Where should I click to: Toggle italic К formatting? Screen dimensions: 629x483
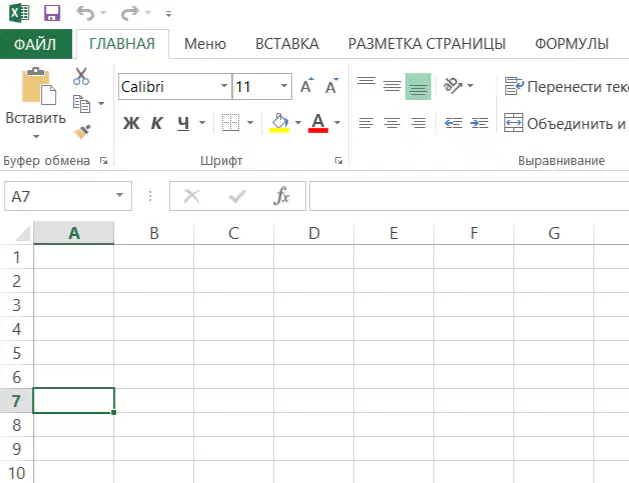click(157, 123)
